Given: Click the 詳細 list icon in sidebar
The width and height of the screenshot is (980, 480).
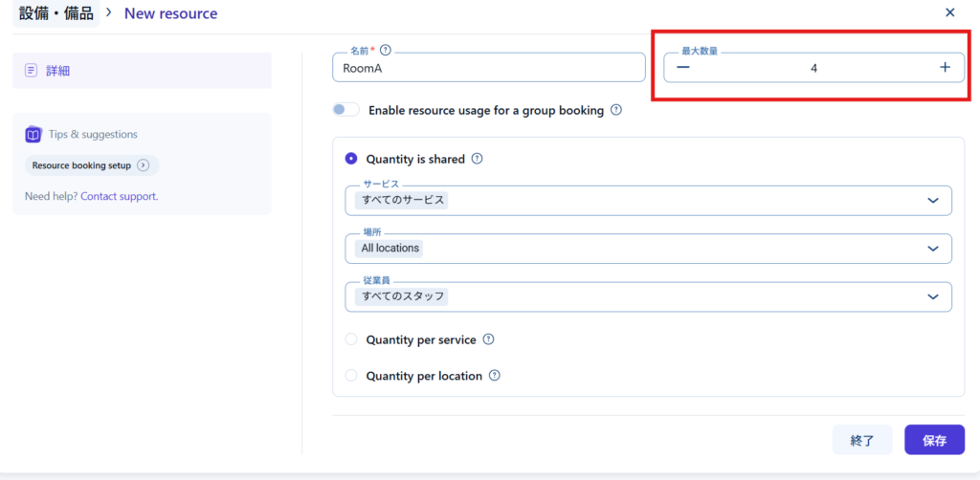Looking at the screenshot, I should [x=32, y=70].
